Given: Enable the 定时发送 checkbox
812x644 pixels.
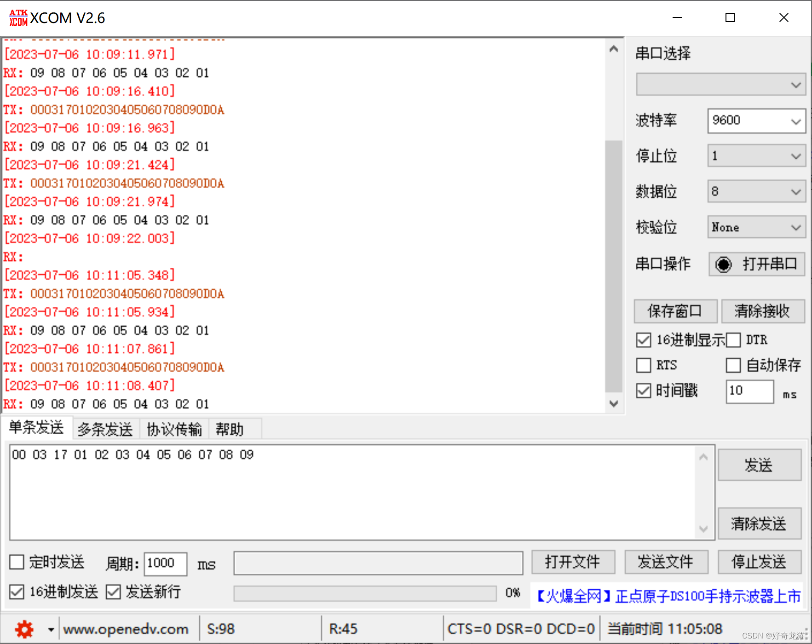Looking at the screenshot, I should coord(17,562).
